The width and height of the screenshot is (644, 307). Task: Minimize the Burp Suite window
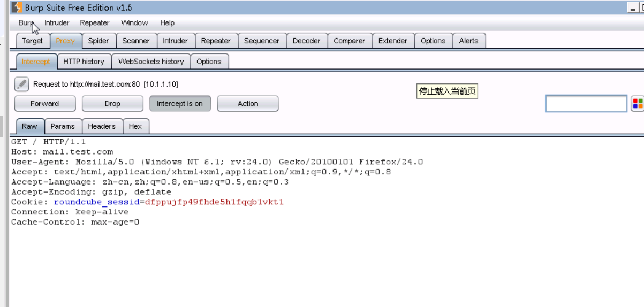pyautogui.click(x=633, y=7)
